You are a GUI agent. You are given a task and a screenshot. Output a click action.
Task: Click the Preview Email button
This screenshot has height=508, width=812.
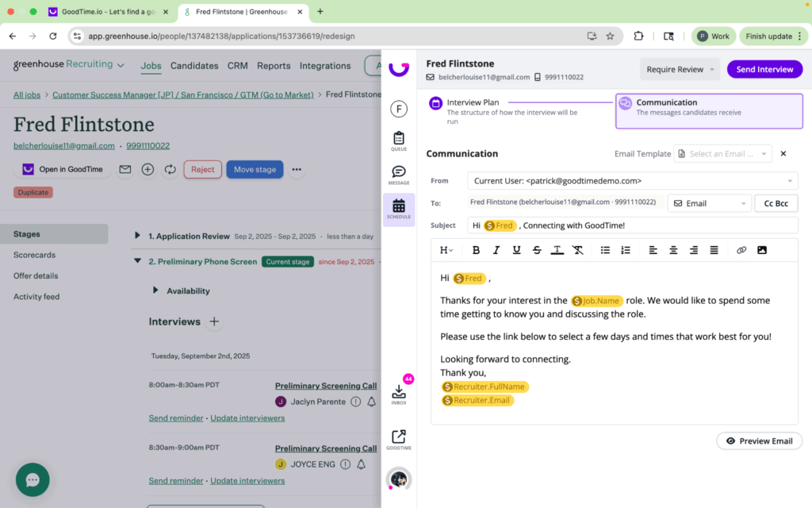coord(759,441)
